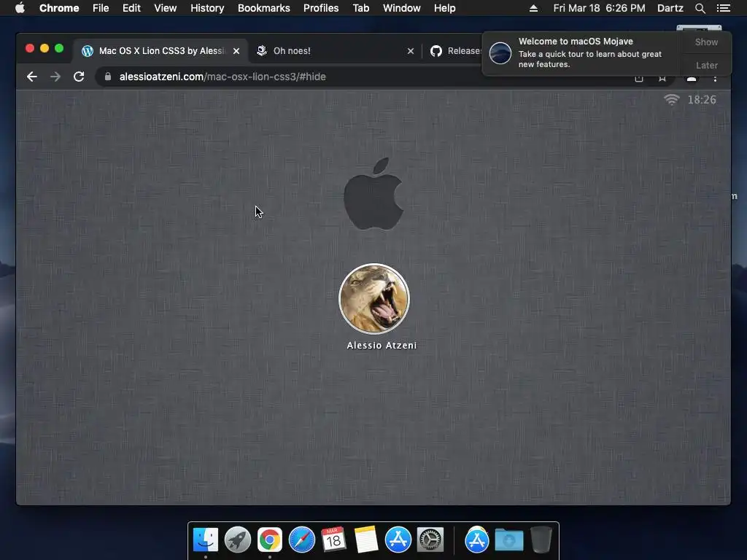Open Chrome's three-dot menu
Screen dimensions: 747x560
tap(715, 79)
